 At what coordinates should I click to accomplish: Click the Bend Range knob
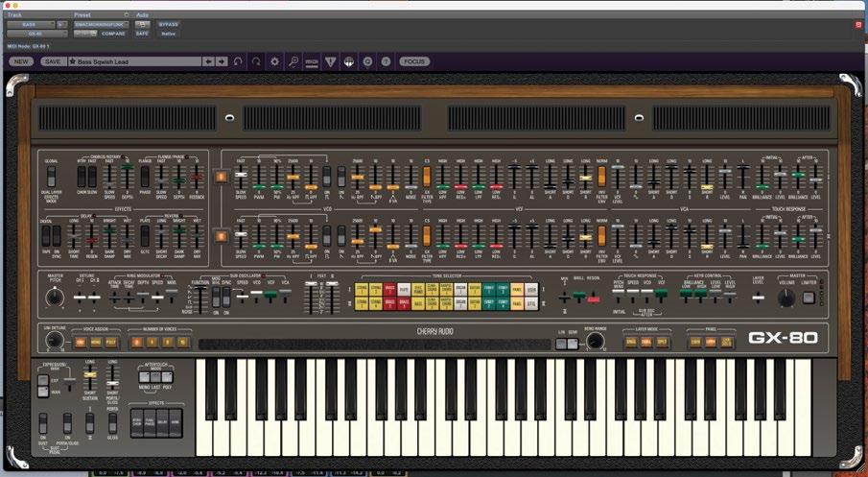pos(595,341)
